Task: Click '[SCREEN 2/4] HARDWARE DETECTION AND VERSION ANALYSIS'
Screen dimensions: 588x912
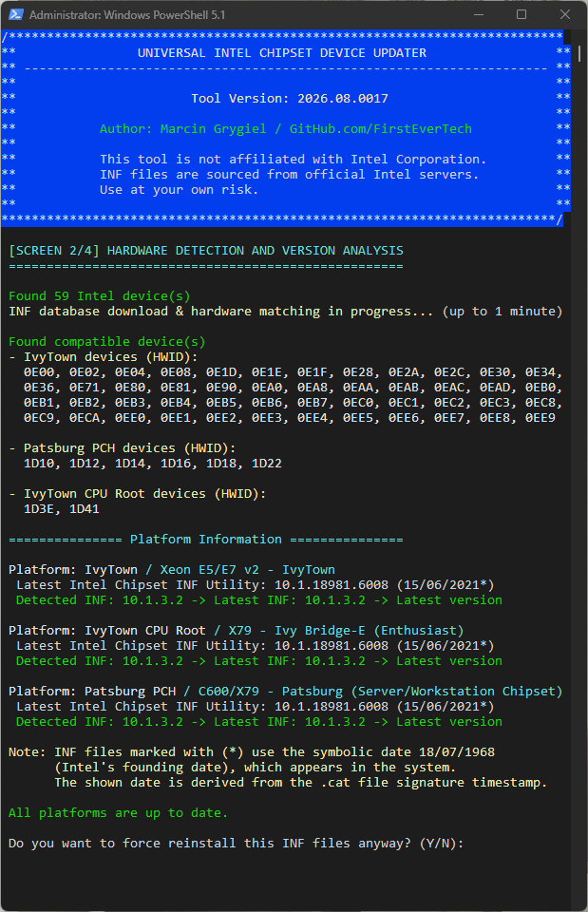Action: pos(206,251)
